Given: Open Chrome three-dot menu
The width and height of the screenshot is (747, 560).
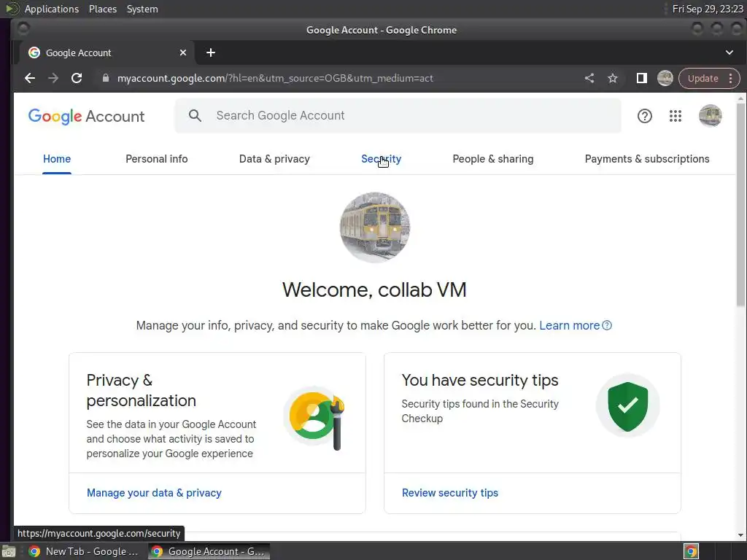Looking at the screenshot, I should tap(730, 78).
